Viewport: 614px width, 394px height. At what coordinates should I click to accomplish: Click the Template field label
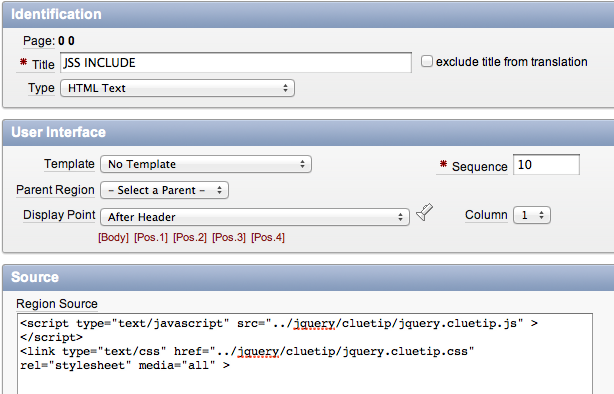click(69, 164)
